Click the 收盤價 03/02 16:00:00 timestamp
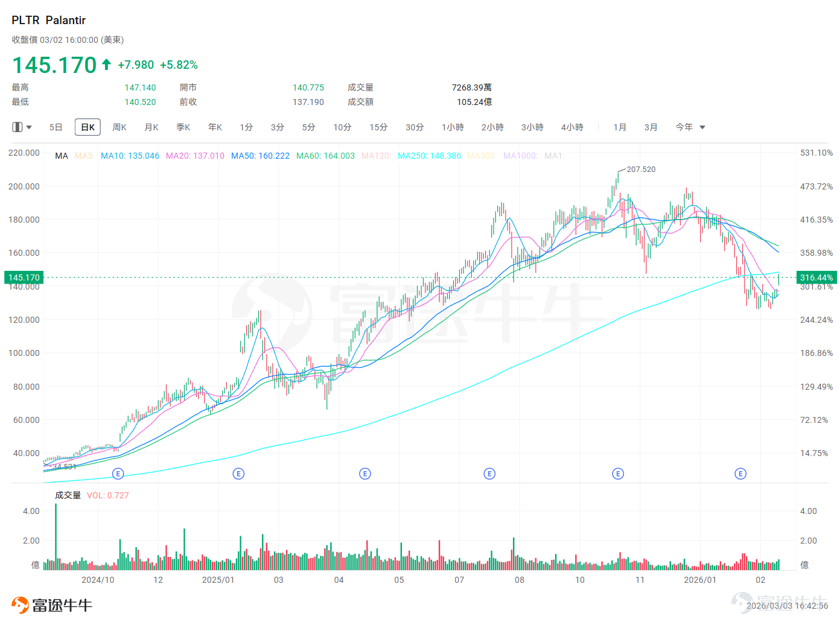Image resolution: width=840 pixels, height=625 pixels. (x=68, y=40)
